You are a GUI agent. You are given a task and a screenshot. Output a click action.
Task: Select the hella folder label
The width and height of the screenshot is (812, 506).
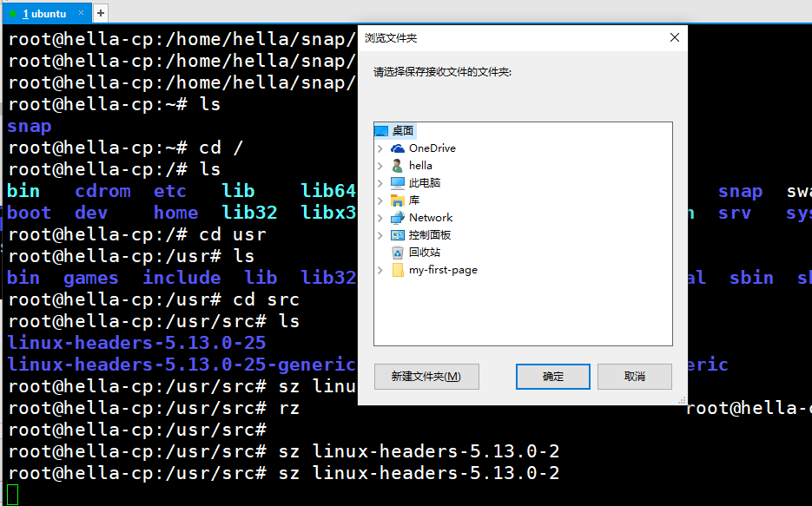420,166
